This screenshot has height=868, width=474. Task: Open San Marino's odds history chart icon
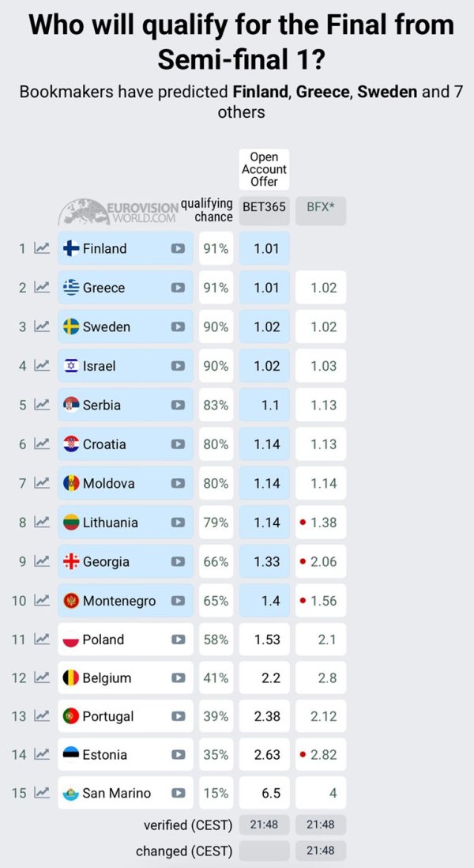42,793
